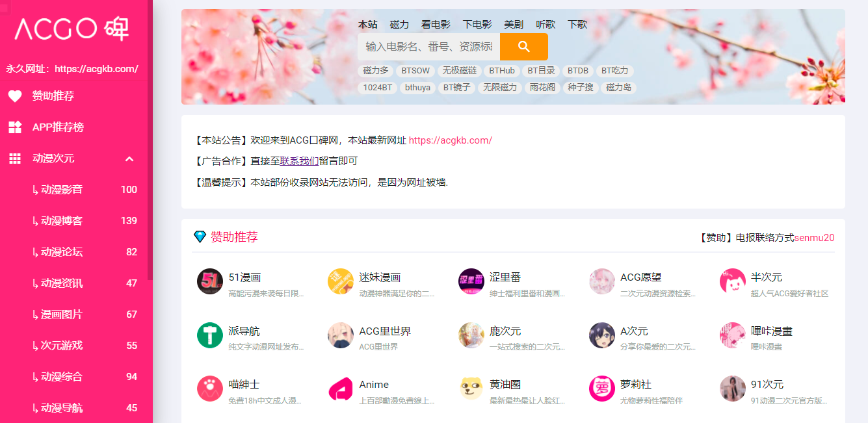Choose the BTSOW search source
Screen dimensions: 868x423
point(415,71)
